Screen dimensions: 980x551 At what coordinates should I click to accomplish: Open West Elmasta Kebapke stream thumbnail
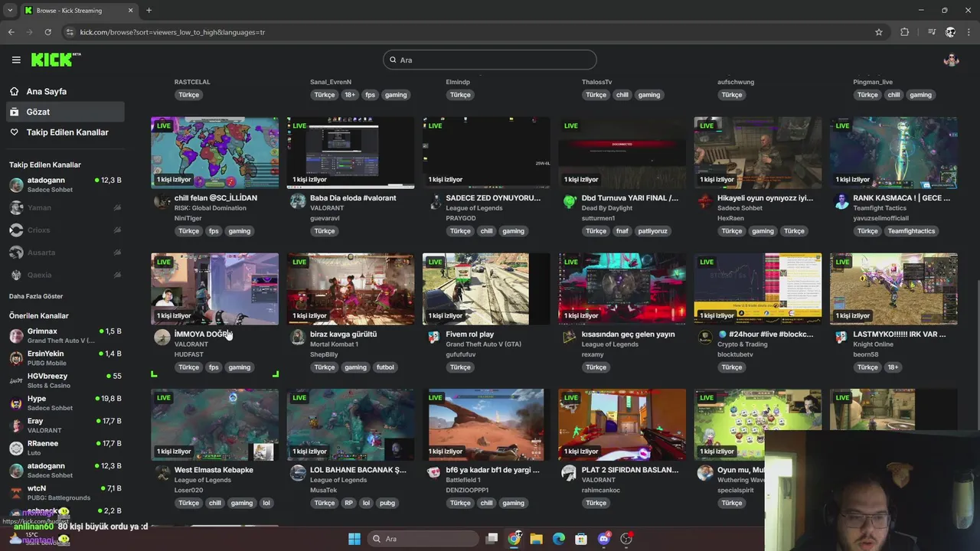(214, 424)
